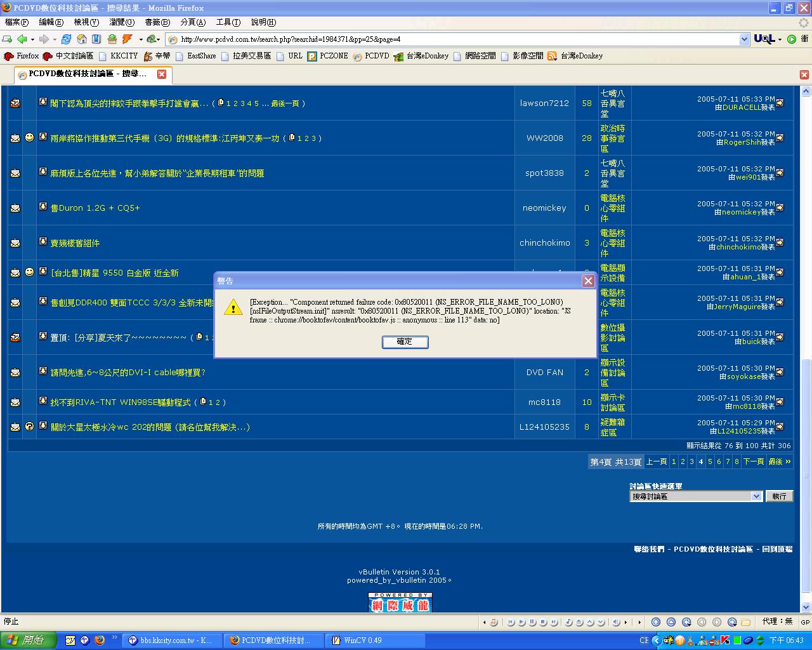Open the 售Duron 1.2G + CQ5+ thread
Viewport: 812px width, 650px height.
(x=95, y=208)
